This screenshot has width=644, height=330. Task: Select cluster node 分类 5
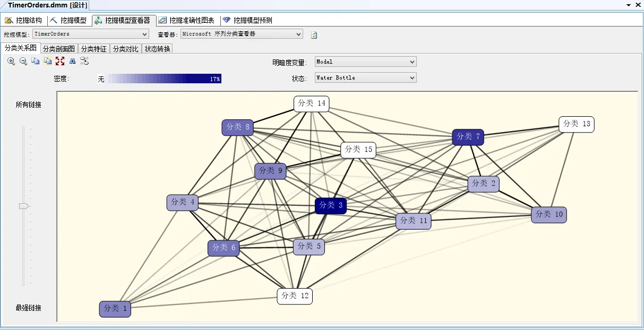click(x=308, y=247)
